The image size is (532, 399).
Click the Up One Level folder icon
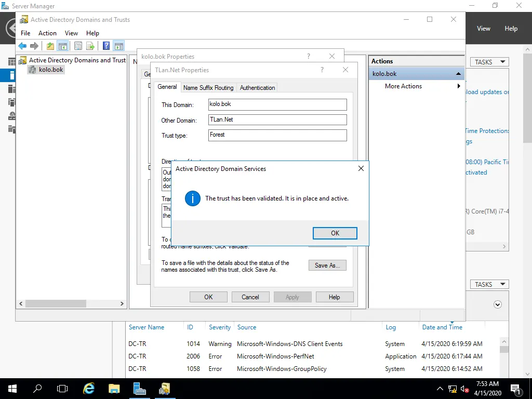[x=50, y=46]
